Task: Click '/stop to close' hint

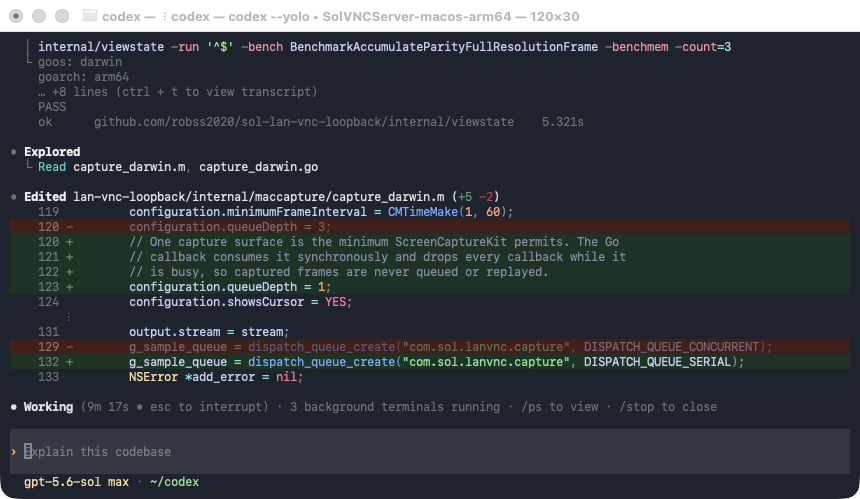Action: [668, 407]
